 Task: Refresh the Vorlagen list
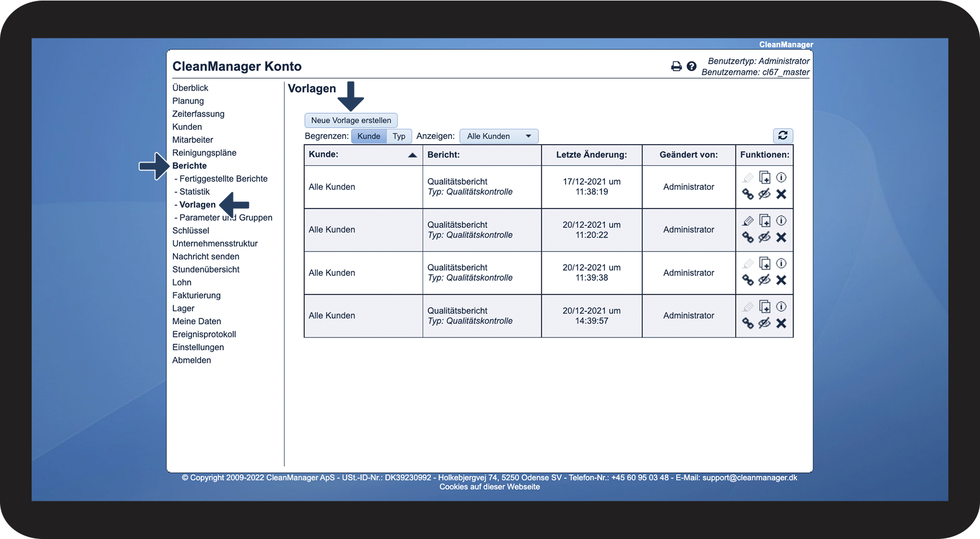tap(783, 135)
